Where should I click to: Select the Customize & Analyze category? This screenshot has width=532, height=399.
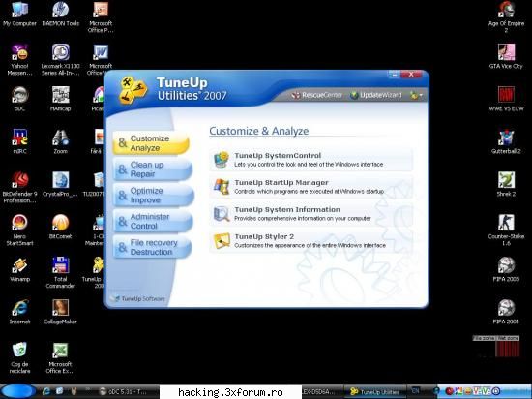pos(151,143)
